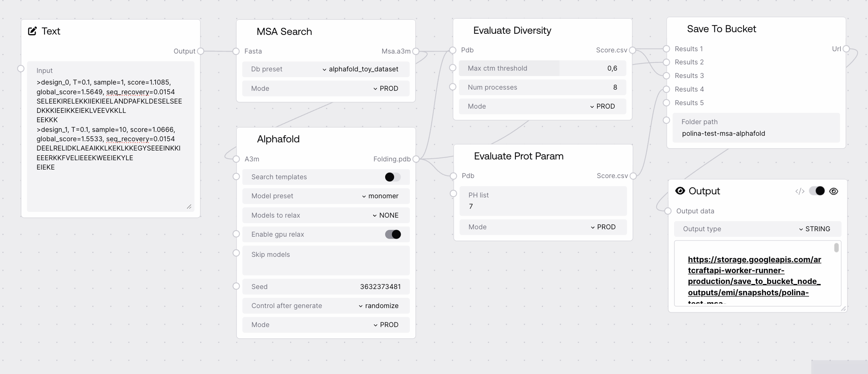This screenshot has height=374, width=868.
Task: Click the Text node edit icon
Action: point(33,31)
